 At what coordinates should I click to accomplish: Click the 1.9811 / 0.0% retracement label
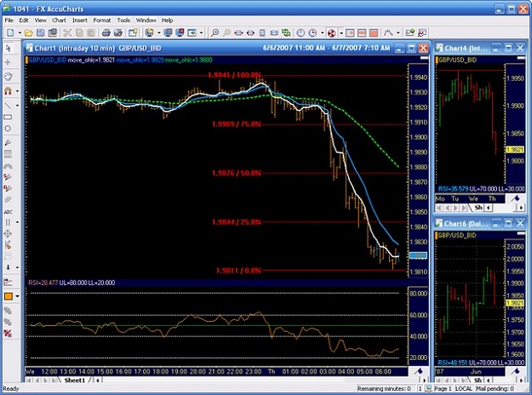point(238,271)
